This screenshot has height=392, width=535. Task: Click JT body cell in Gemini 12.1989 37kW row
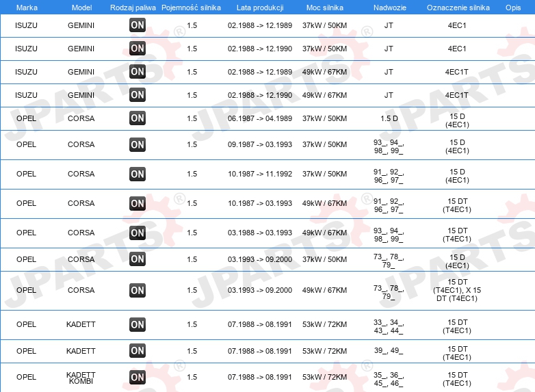coord(389,25)
